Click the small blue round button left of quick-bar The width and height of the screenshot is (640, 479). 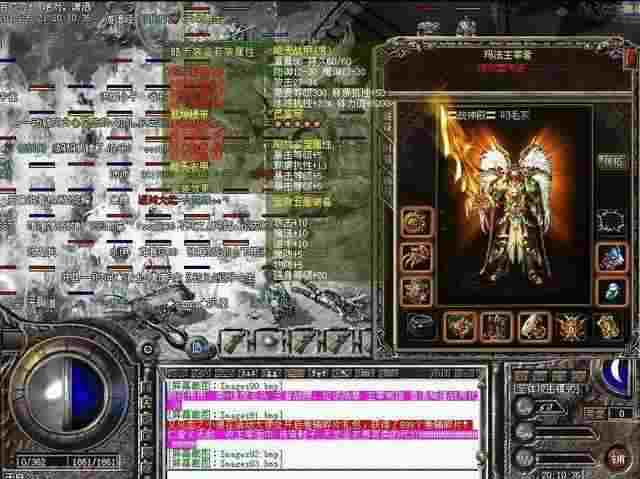tap(200, 347)
